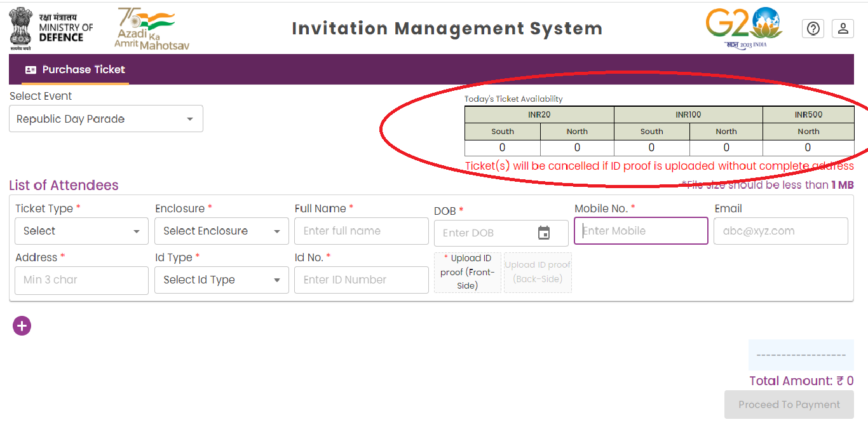Click the Proceed To Payment button

tap(789, 405)
